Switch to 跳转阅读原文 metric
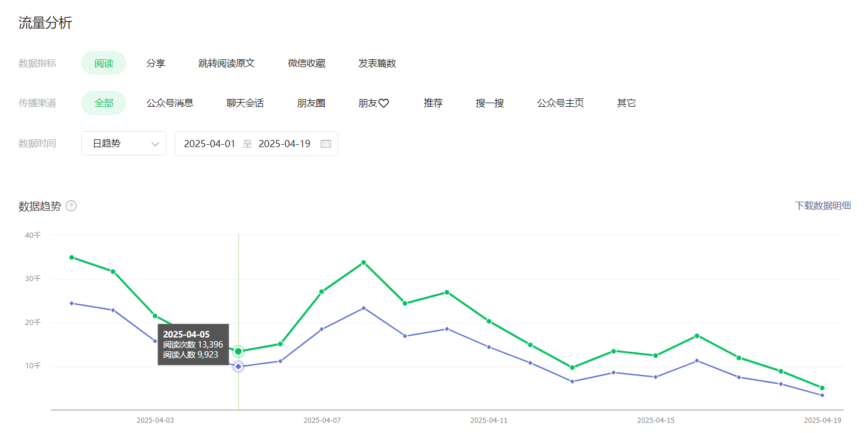868x433 pixels. pos(226,63)
